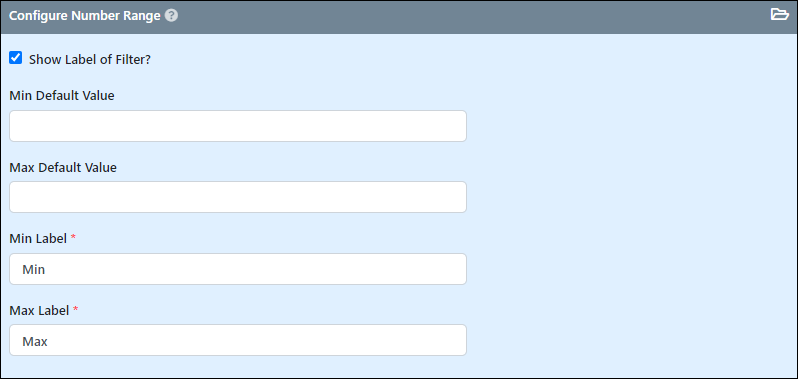
Task: Select the 'Max Default Value' caption
Action: [63, 167]
